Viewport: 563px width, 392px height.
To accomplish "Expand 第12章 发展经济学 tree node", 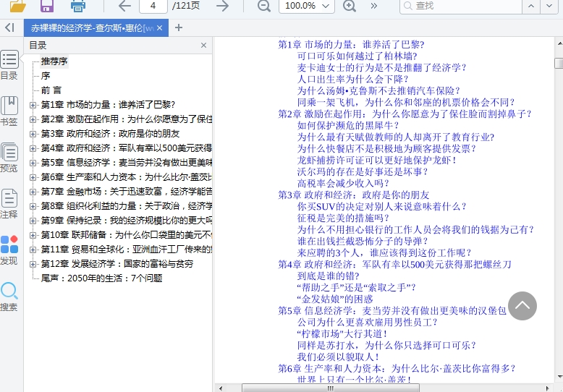I will [33, 264].
